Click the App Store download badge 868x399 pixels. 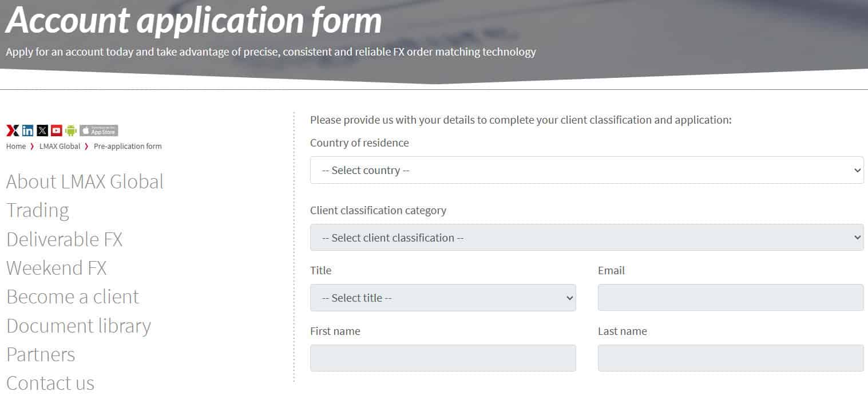(x=99, y=131)
